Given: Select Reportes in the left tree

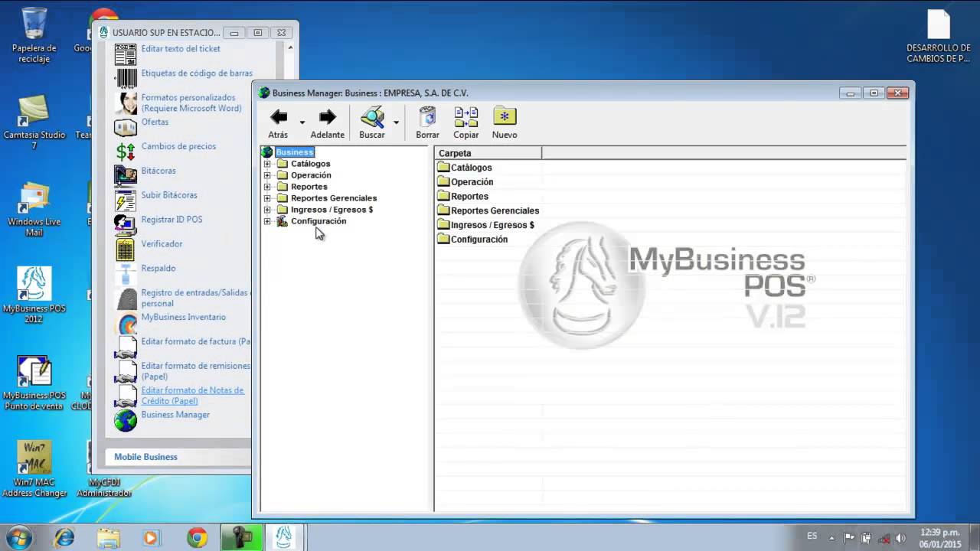Looking at the screenshot, I should pyautogui.click(x=309, y=187).
